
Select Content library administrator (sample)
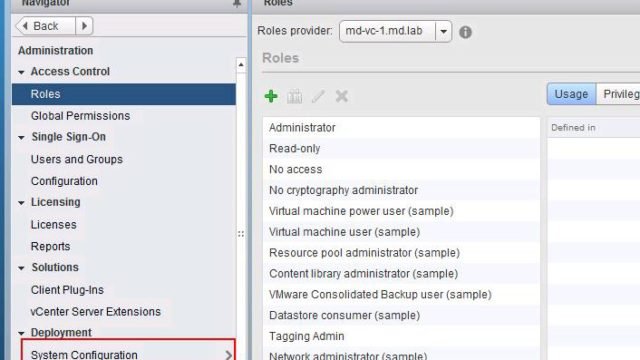pos(401,273)
